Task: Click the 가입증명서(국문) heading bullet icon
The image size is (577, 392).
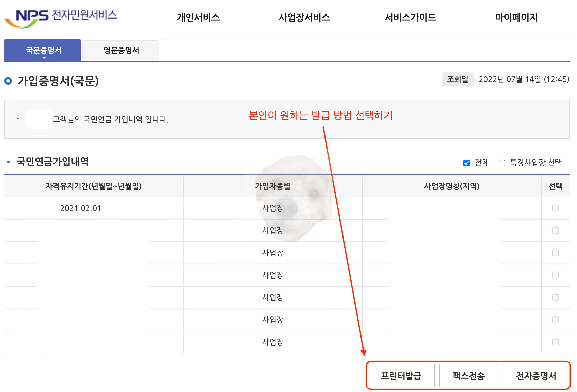Action: click(x=8, y=81)
